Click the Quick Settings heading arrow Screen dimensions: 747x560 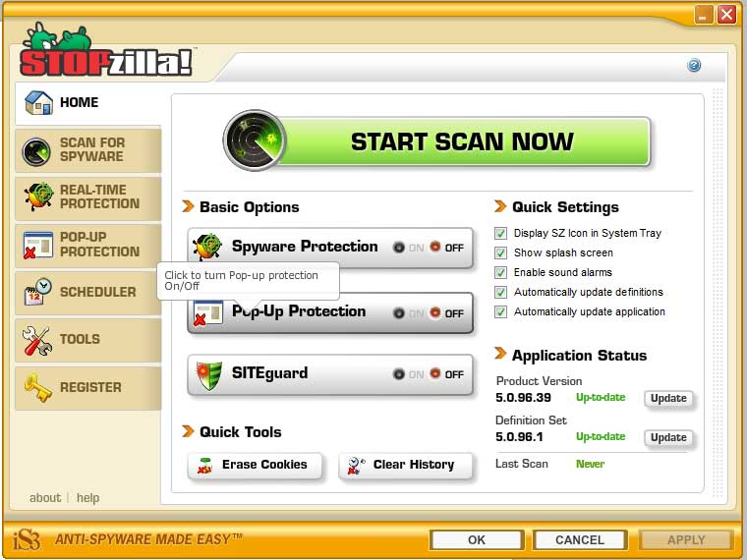coord(500,206)
